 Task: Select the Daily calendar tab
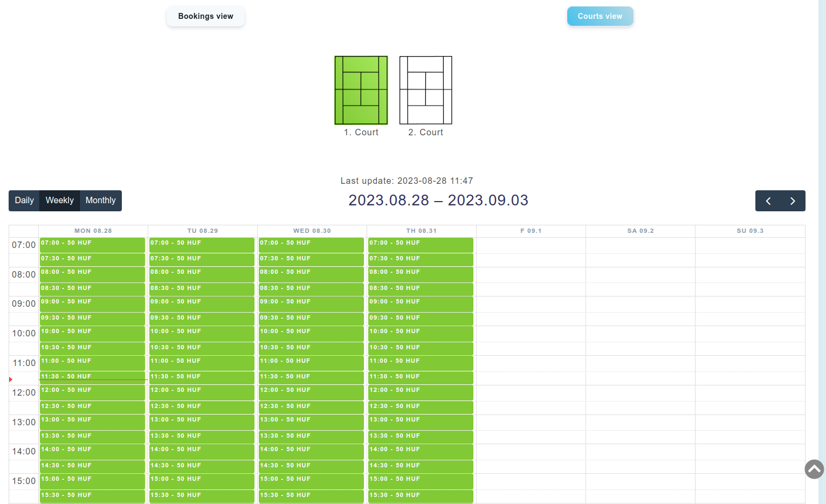click(24, 201)
